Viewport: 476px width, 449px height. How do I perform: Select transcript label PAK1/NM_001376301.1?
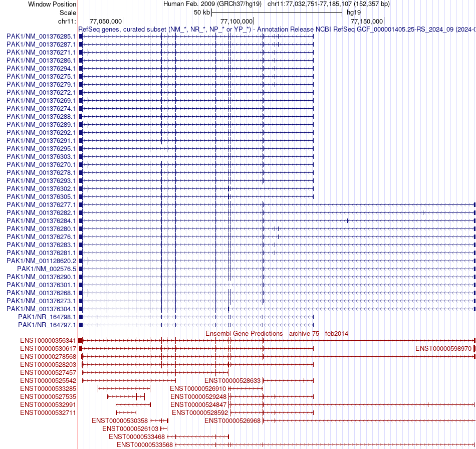point(41,285)
